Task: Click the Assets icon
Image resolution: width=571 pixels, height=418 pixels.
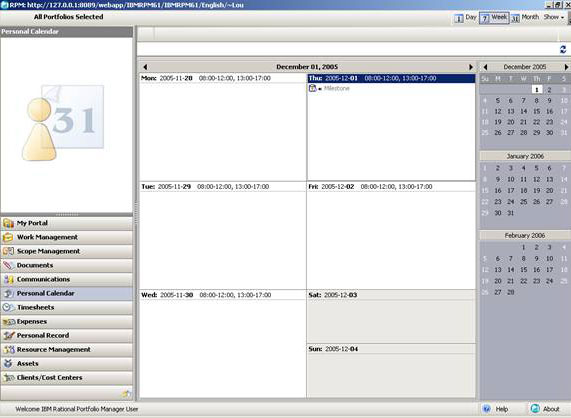Action: coord(8,363)
